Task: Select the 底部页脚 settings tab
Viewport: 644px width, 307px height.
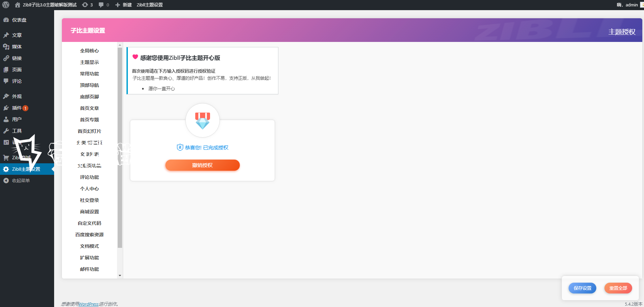Action: pos(90,97)
